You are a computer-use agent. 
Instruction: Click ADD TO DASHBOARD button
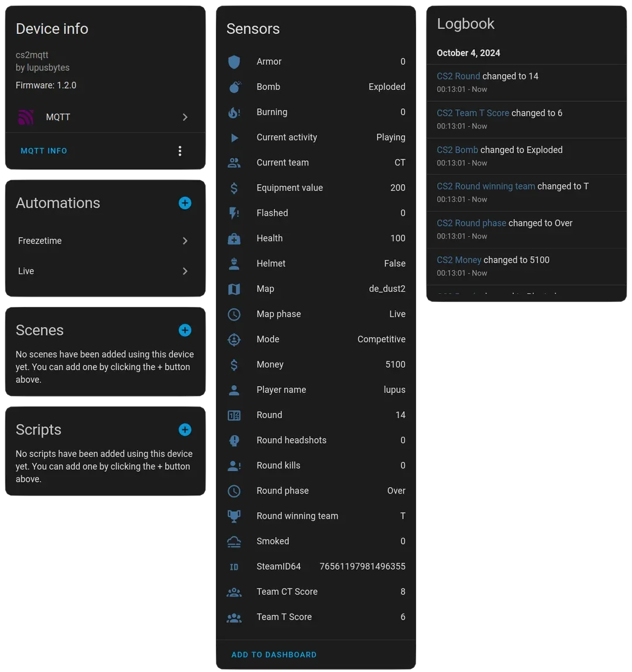click(x=274, y=654)
